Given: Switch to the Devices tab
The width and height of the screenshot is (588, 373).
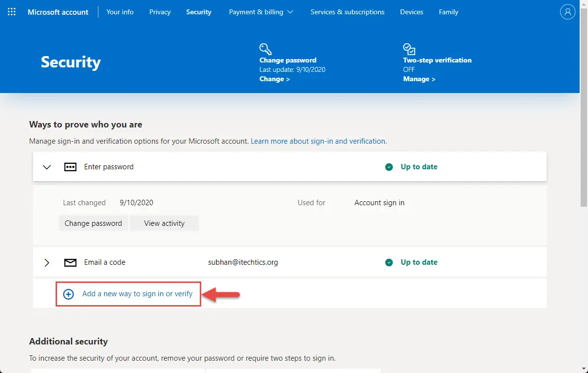Looking at the screenshot, I should point(411,12).
